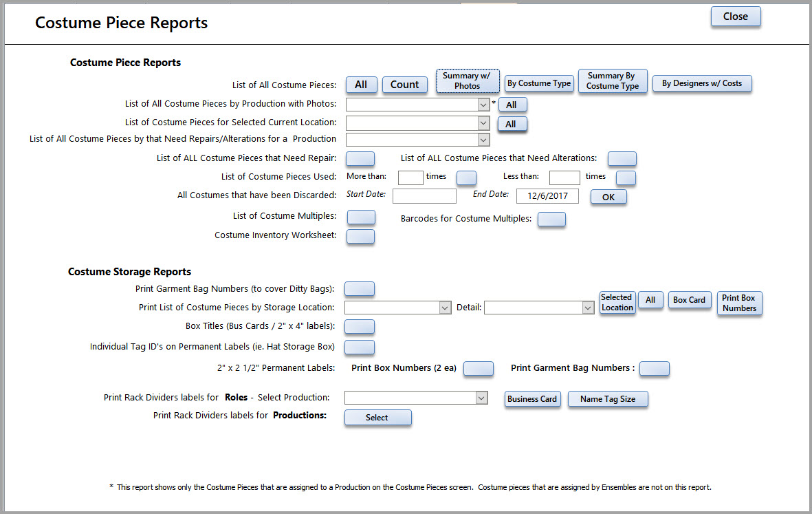
Task: Click blank button for Costume Pieces that Need Repair
Action: pos(360,158)
